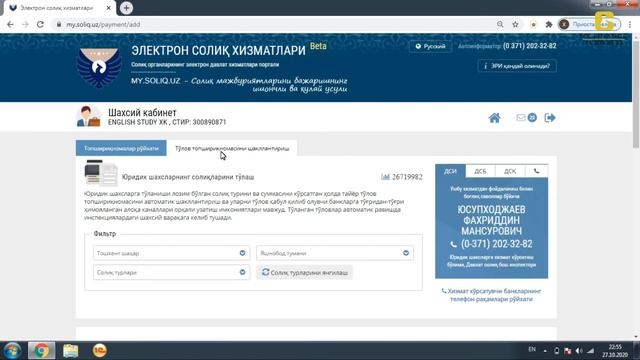Open the 1C application in taskbar
640x360 pixels.
[100, 351]
